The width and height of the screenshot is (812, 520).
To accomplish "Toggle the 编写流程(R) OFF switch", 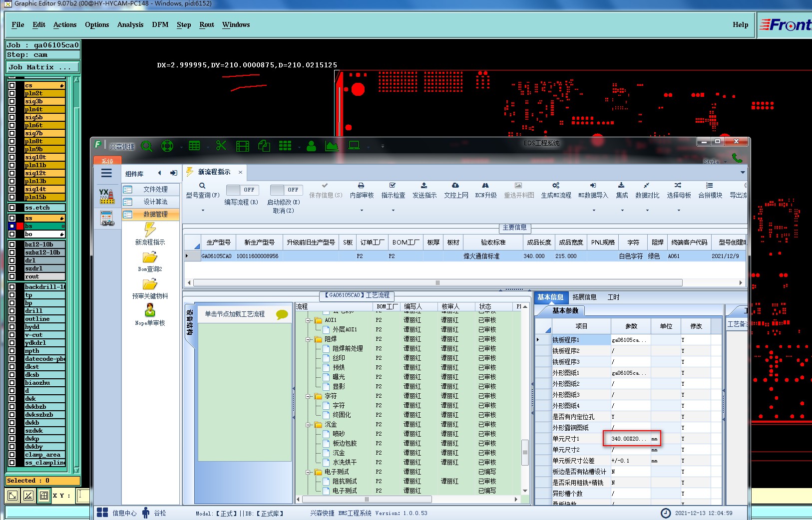I will (242, 190).
